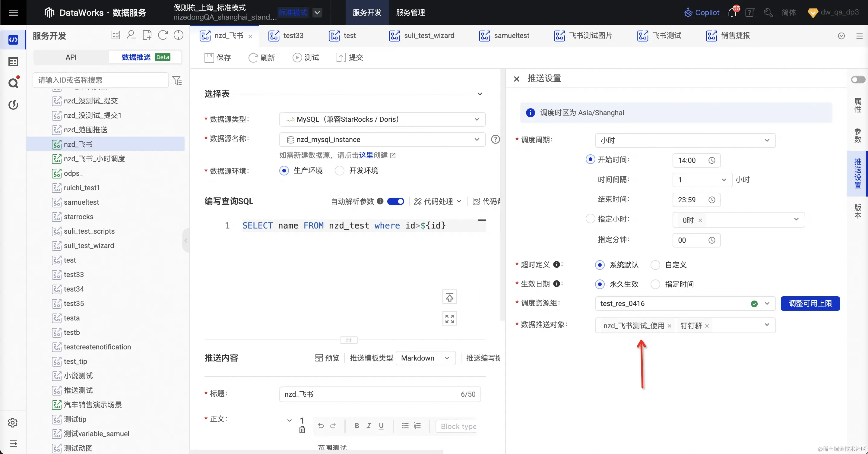The width and height of the screenshot is (868, 454).
Task: Click the undo icon in text editor
Action: click(x=321, y=426)
